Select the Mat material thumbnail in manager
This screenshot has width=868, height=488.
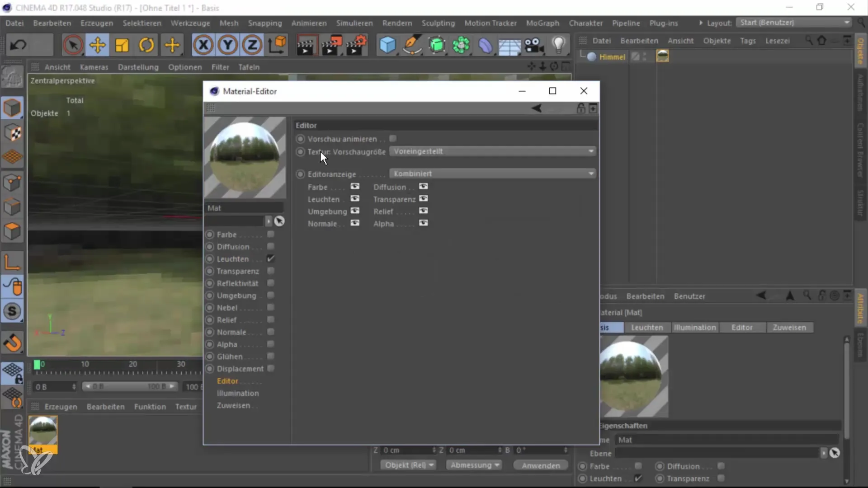[x=43, y=435]
